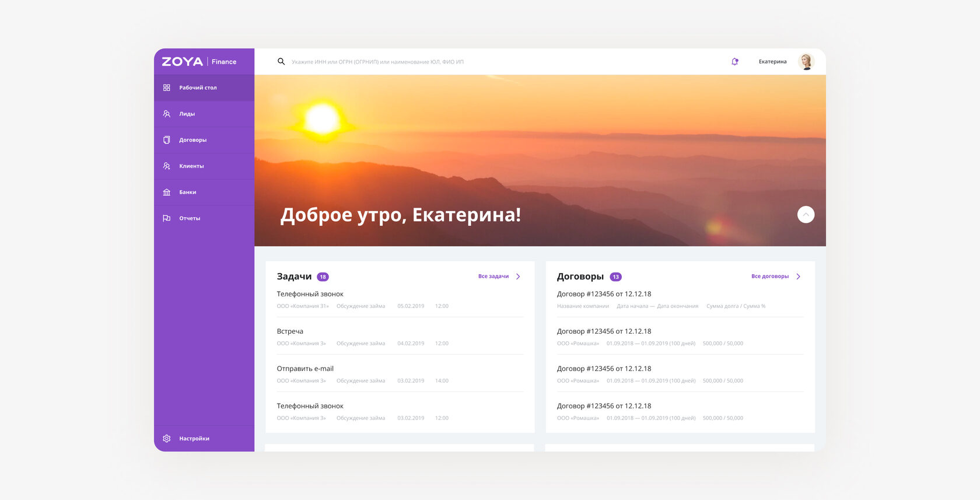Click the Доброе утро, Екатерина! greeting
The height and width of the screenshot is (500, 980).
[401, 215]
